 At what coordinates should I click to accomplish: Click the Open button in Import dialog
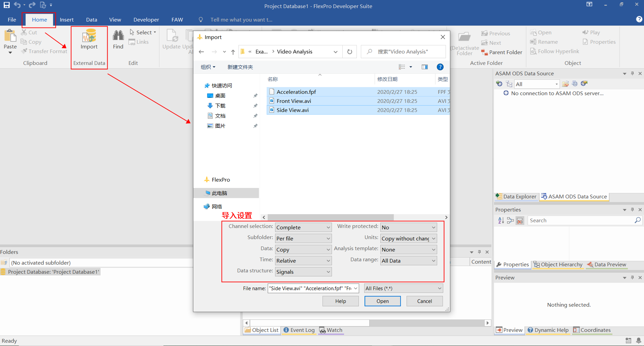point(382,301)
